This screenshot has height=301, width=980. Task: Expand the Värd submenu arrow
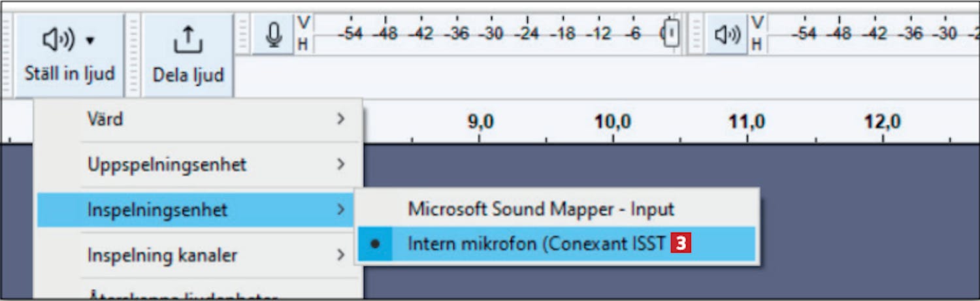coord(340,119)
